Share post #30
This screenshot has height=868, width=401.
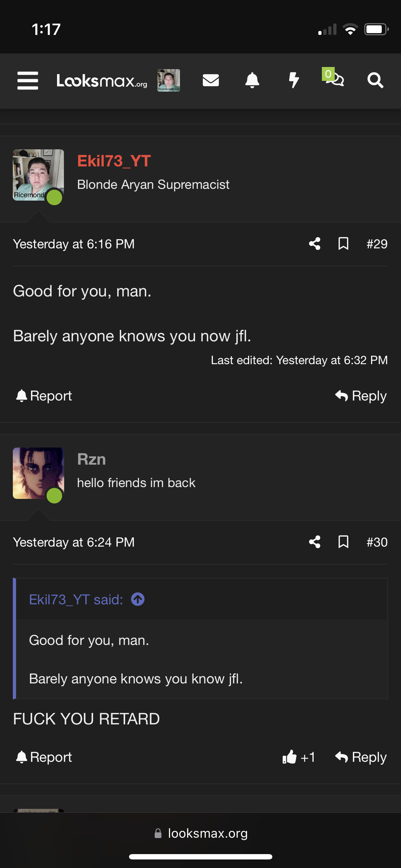(315, 542)
